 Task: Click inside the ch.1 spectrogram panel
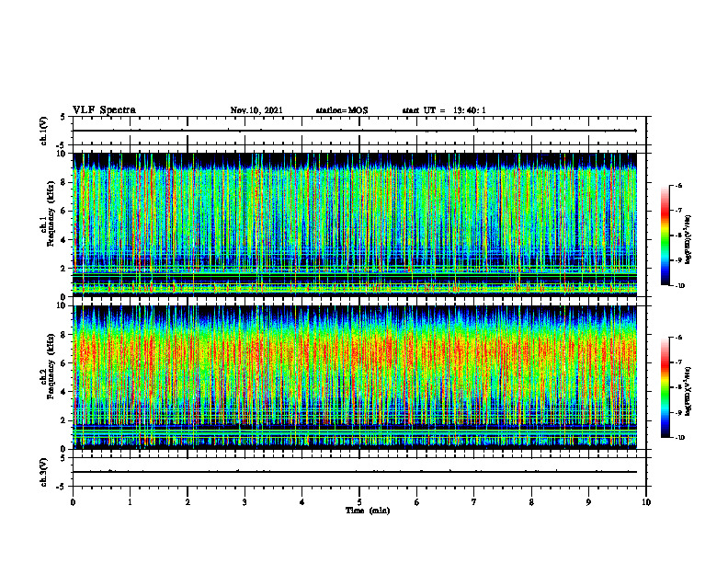[x=355, y=224]
